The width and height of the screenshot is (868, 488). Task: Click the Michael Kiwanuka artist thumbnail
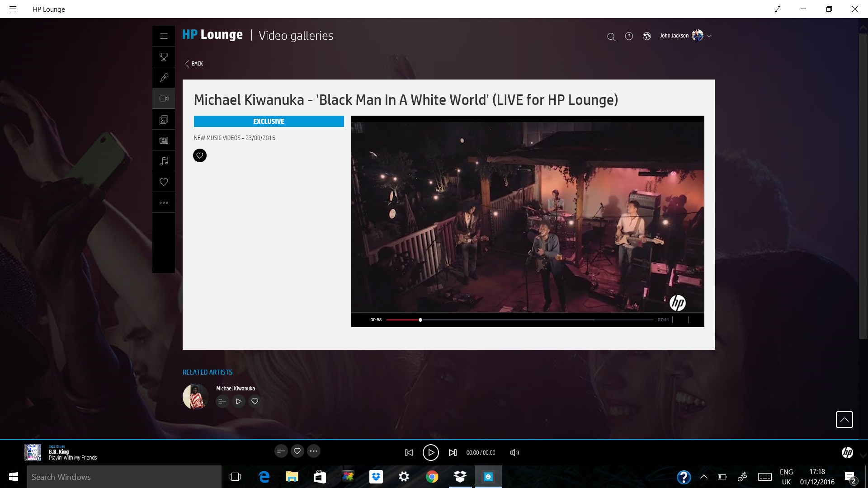click(195, 397)
